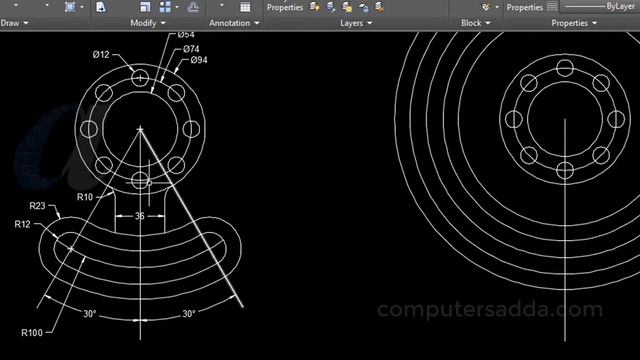This screenshot has height=360, width=640.
Task: Click the Table icon in Annotation panel
Action: (x=245, y=7)
